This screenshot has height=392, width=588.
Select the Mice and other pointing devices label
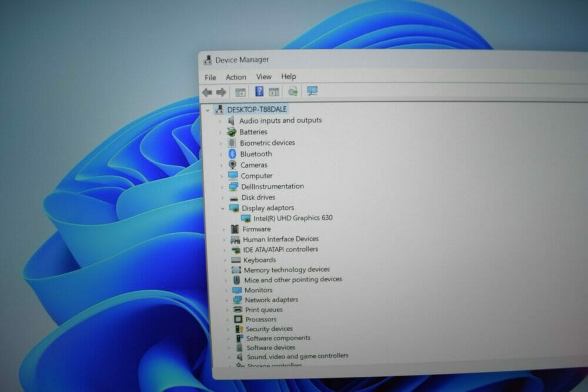(293, 280)
